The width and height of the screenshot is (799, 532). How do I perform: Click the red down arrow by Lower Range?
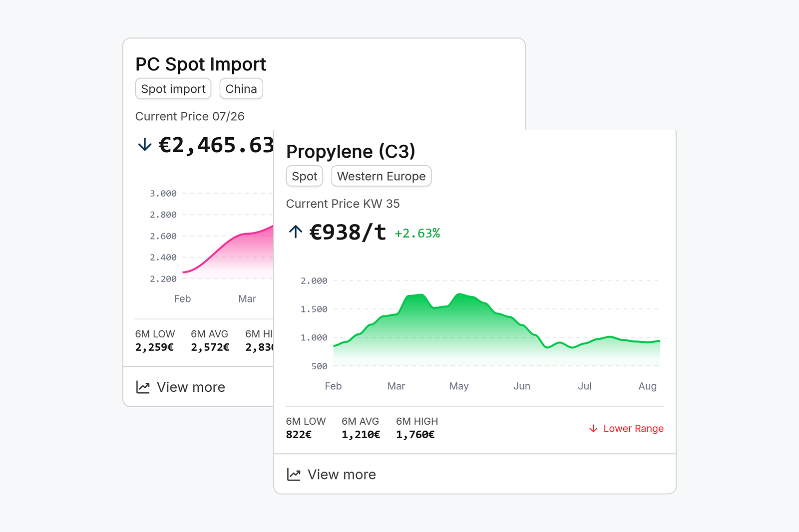(x=593, y=429)
